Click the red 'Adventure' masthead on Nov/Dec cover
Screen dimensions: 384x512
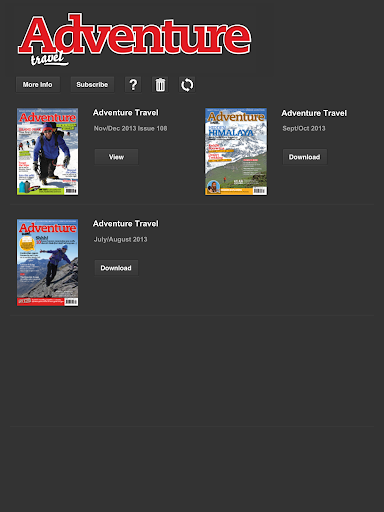pos(47,118)
